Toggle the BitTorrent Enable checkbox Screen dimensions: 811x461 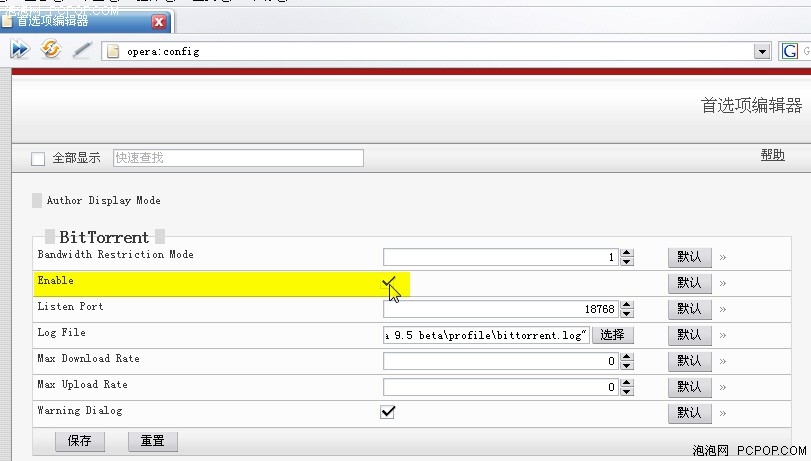tap(388, 282)
